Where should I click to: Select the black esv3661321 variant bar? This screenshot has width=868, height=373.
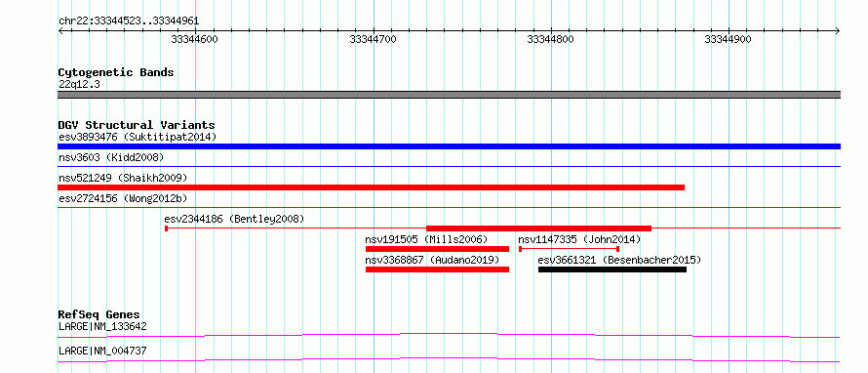[612, 269]
